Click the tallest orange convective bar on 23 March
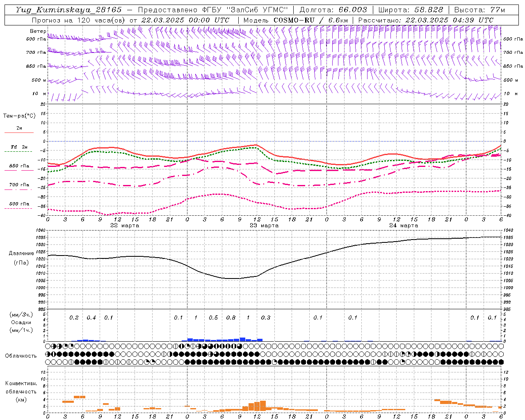Viewport: 525px width, 420px height. coord(263,406)
